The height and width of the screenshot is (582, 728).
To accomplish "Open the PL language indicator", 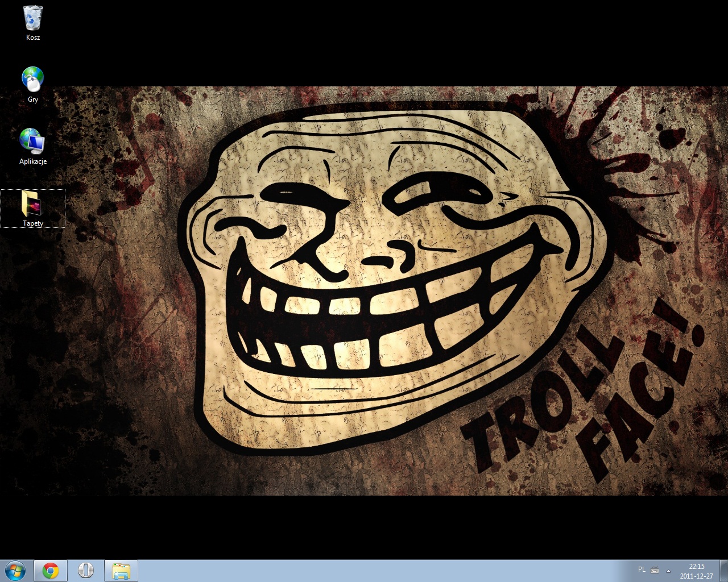I will pos(642,569).
